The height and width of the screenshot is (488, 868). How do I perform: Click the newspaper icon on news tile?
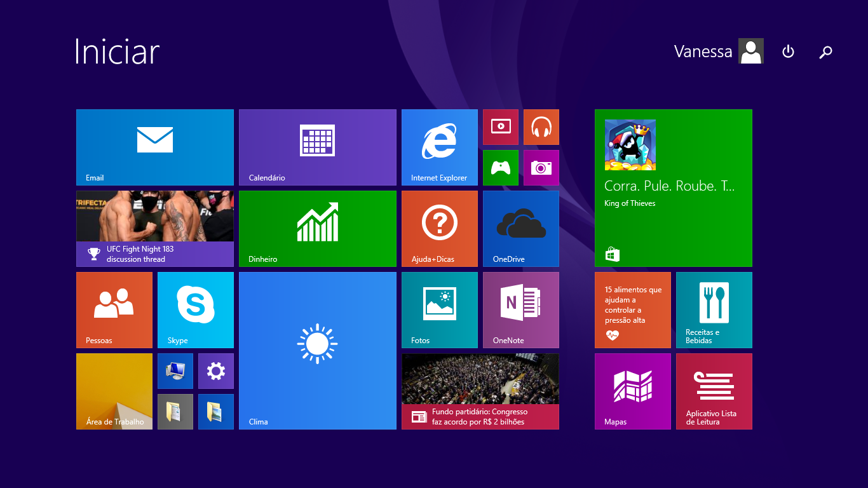click(419, 417)
